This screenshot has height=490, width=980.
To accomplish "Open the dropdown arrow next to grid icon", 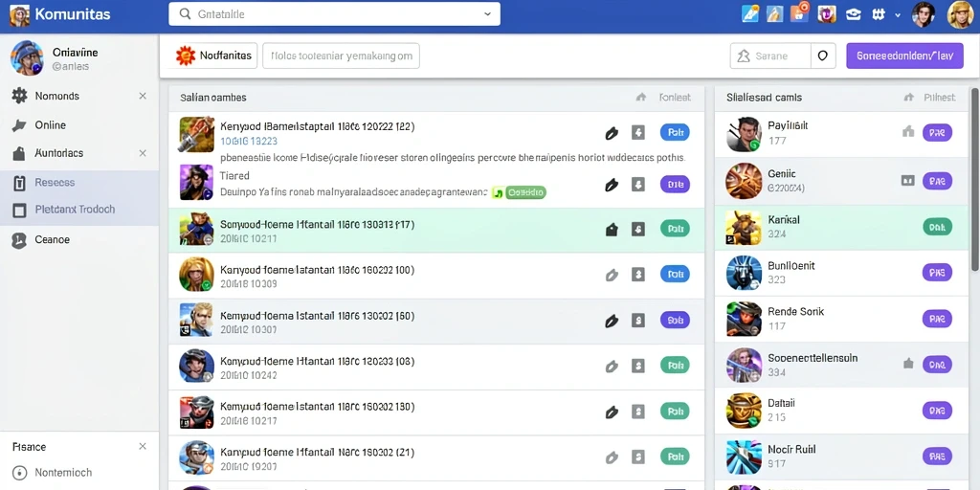I will tap(898, 14).
